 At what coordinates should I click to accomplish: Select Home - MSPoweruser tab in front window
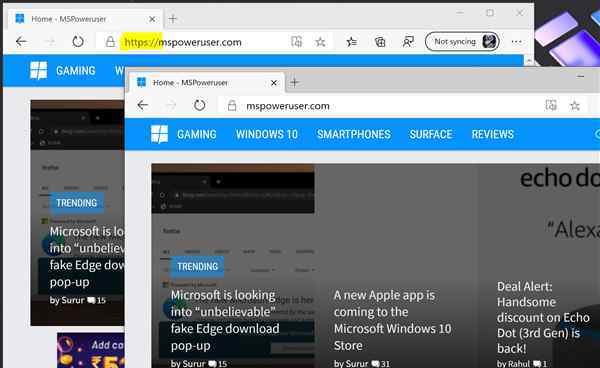[207, 83]
